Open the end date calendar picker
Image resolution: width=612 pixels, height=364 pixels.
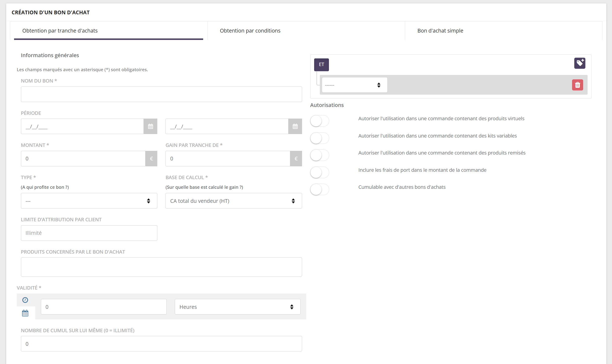pyautogui.click(x=295, y=126)
